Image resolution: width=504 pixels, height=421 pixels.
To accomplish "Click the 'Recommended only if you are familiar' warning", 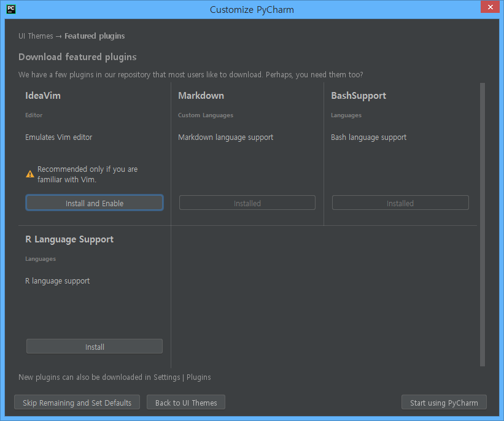I will click(x=87, y=174).
